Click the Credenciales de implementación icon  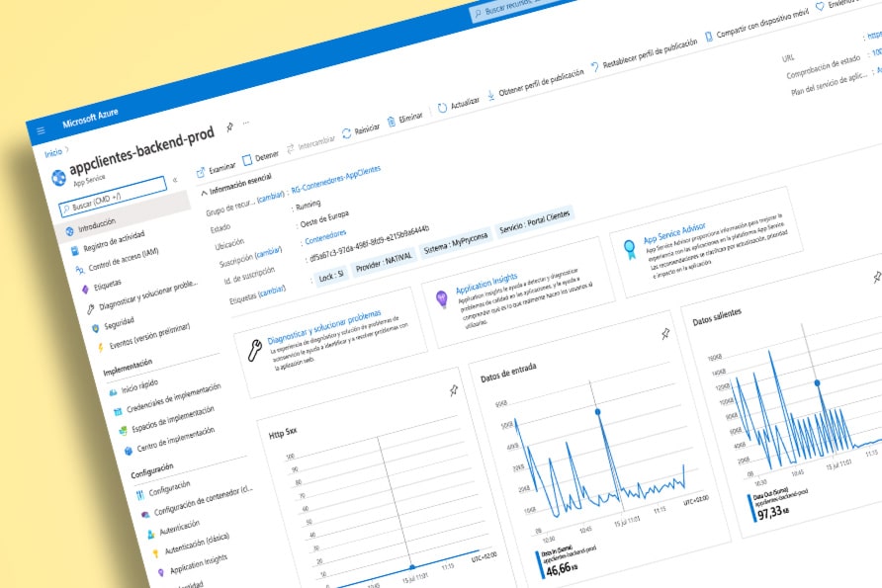pyautogui.click(x=118, y=411)
